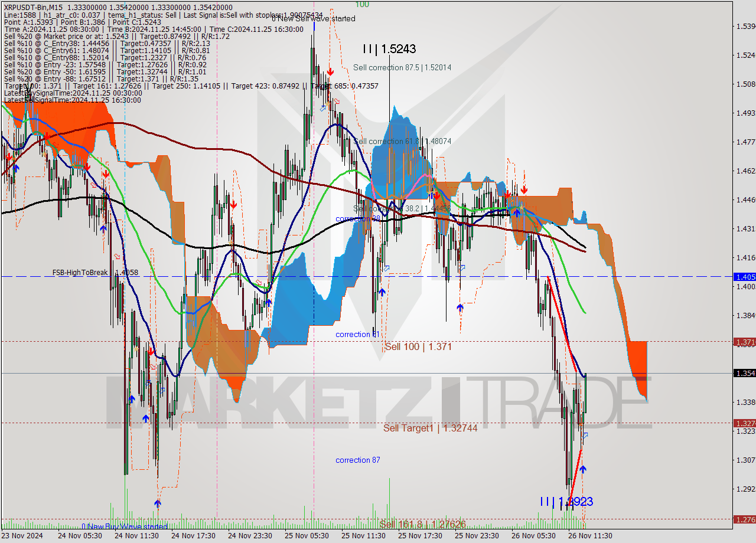Click the 'Sell correction 61.8 | 1.48074' label

pyautogui.click(x=402, y=141)
